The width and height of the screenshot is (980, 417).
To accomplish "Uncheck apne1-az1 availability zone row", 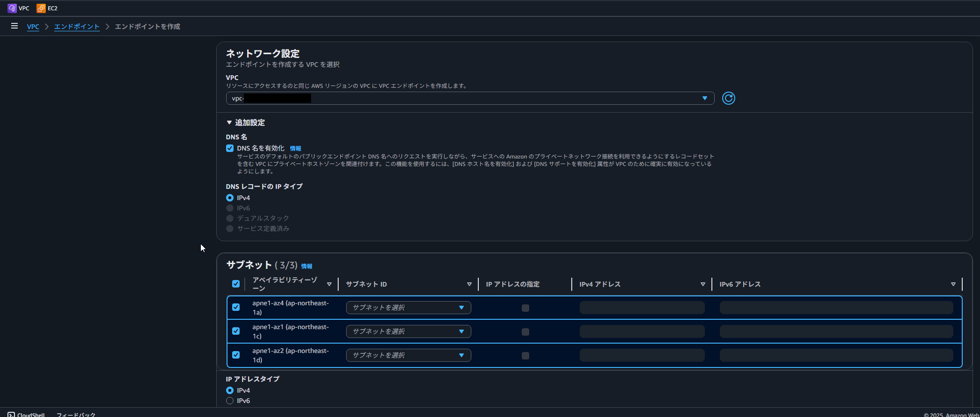I will click(236, 331).
